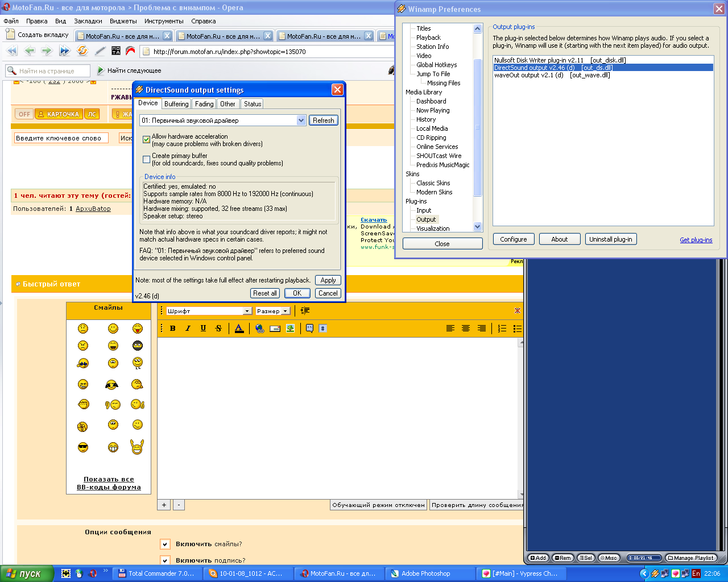Image resolution: width=728 pixels, height=582 pixels.
Task: Open Windows пуск start button
Action: (27, 573)
